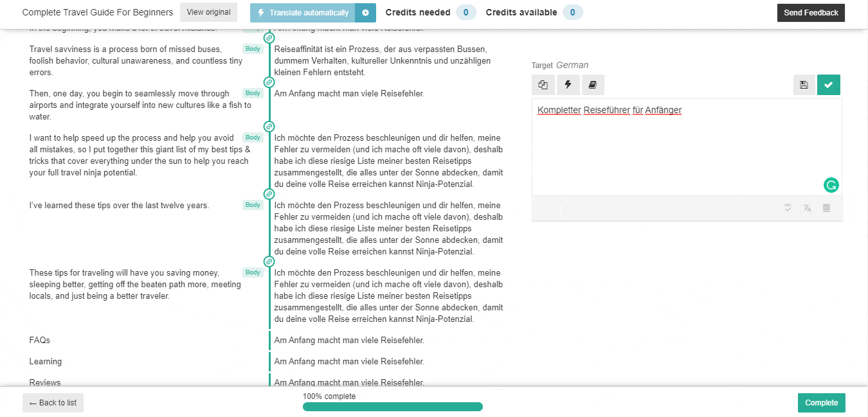Viewport: 868px width, 417px height.
Task: Click the floppy disk save icon
Action: 804,85
